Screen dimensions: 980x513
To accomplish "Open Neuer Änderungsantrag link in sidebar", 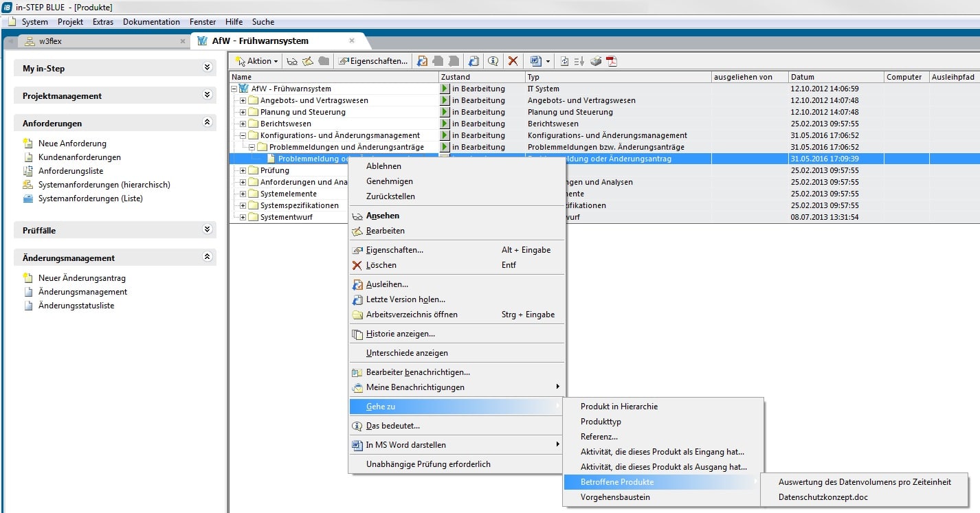I will click(x=82, y=278).
